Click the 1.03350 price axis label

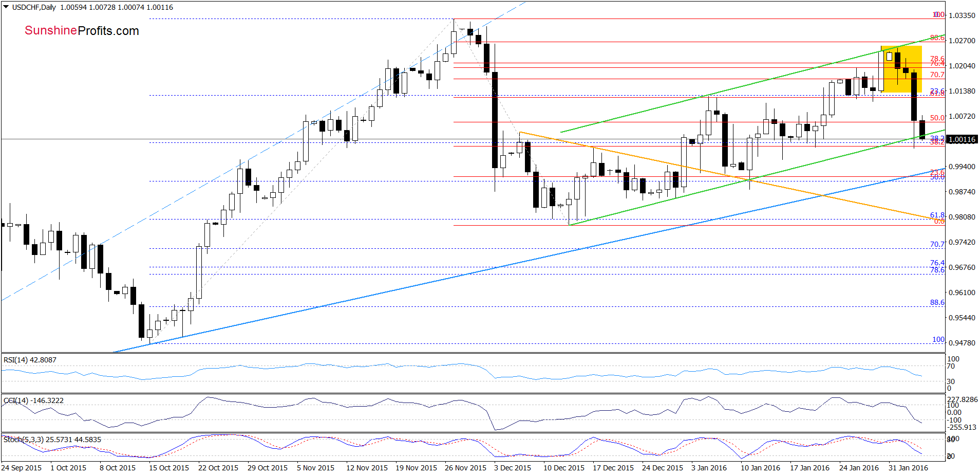[x=962, y=15]
